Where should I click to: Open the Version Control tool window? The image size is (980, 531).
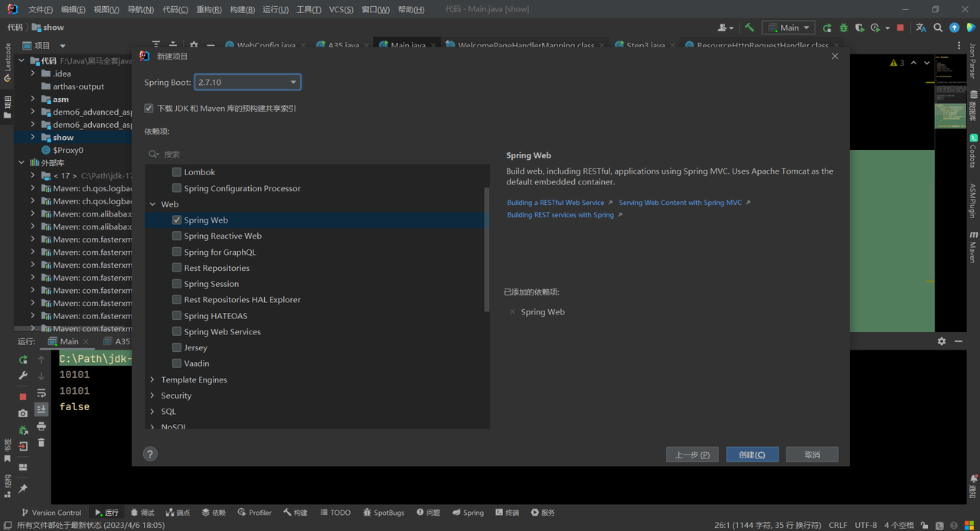(x=51, y=513)
